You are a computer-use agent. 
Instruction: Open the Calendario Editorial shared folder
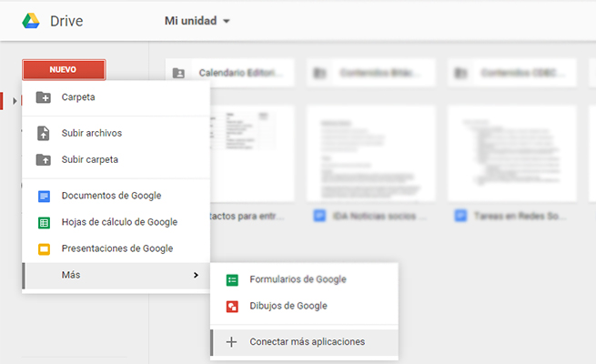(229, 73)
